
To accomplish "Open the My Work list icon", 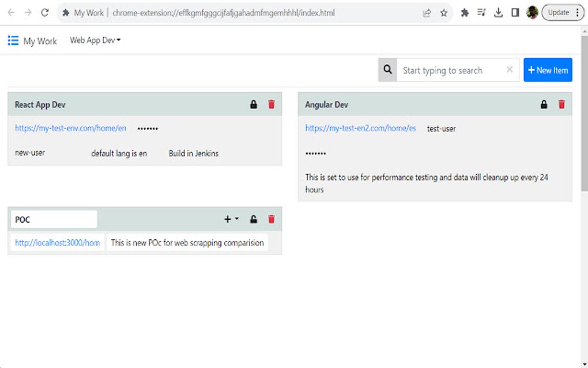I will pyautogui.click(x=13, y=40).
